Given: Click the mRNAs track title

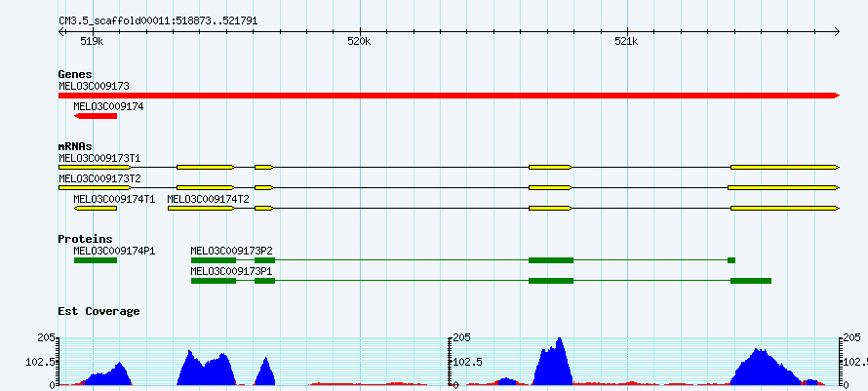Looking at the screenshot, I should (x=75, y=147).
